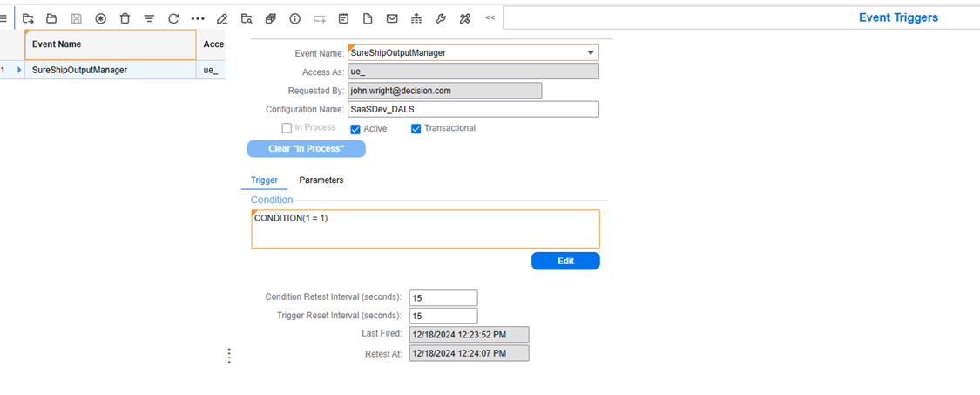
Task: Open the filter icon in toolbar
Action: [x=149, y=18]
